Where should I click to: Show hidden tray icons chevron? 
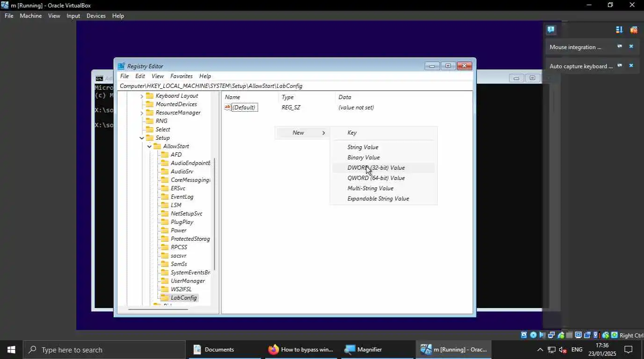point(540,350)
